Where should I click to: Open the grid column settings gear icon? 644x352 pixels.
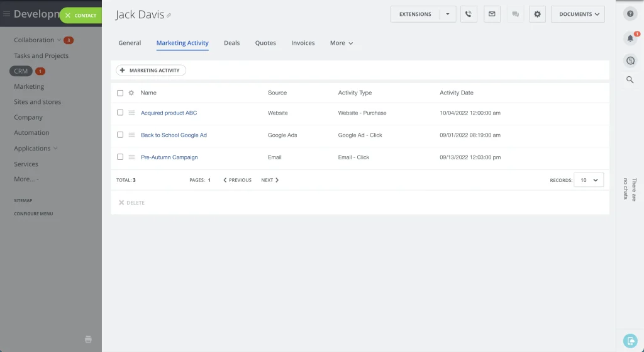pyautogui.click(x=131, y=93)
